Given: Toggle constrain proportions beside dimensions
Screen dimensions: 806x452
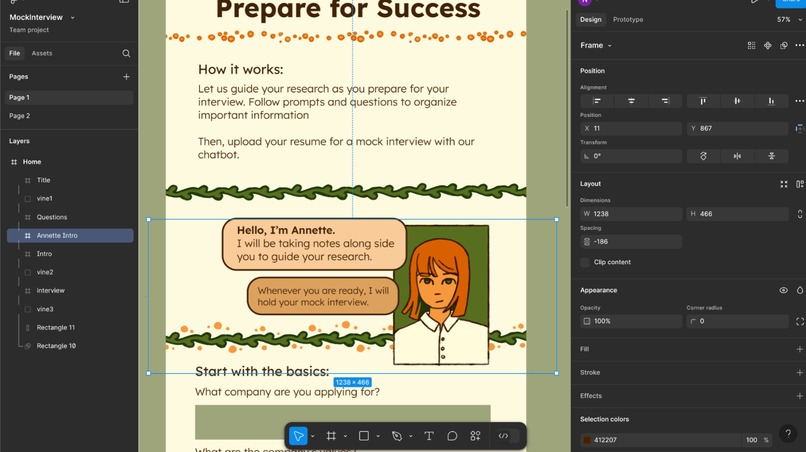Looking at the screenshot, I should 800,214.
